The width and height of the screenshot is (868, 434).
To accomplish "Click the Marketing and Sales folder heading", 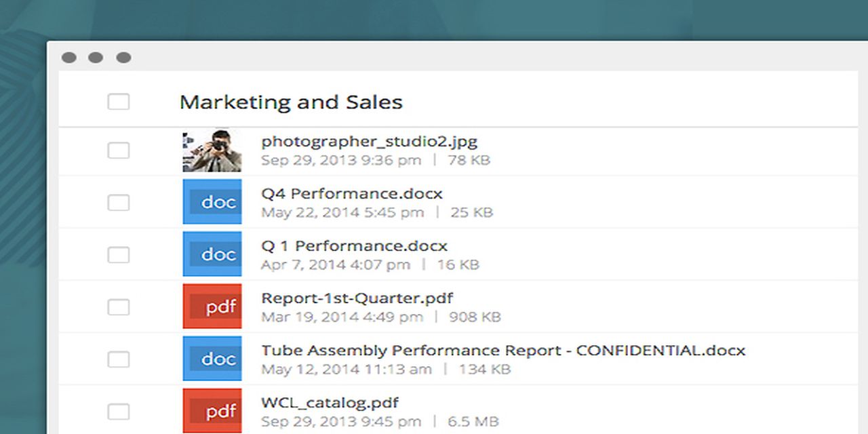I will pyautogui.click(x=290, y=102).
